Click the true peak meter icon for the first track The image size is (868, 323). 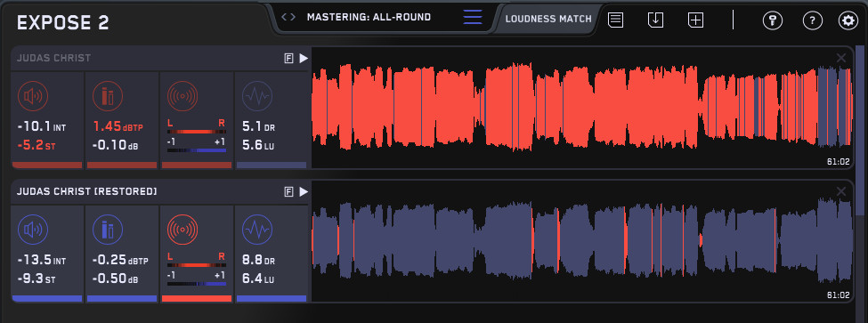tap(108, 96)
